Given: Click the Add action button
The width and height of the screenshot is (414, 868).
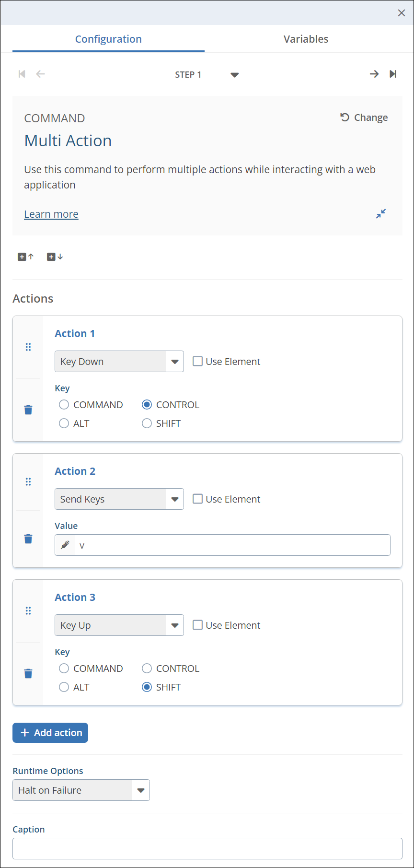Looking at the screenshot, I should (x=50, y=733).
